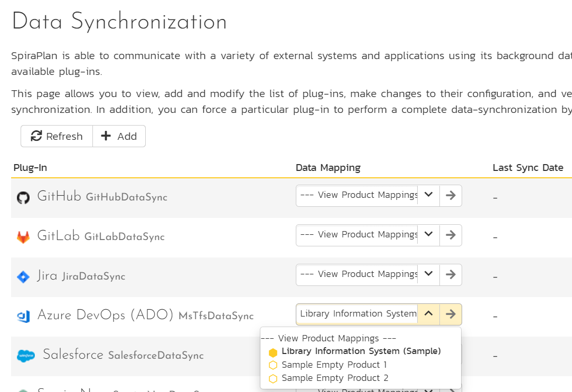Click the Data Synchronization page heading
Image resolution: width=572 pixels, height=392 pixels.
click(119, 22)
